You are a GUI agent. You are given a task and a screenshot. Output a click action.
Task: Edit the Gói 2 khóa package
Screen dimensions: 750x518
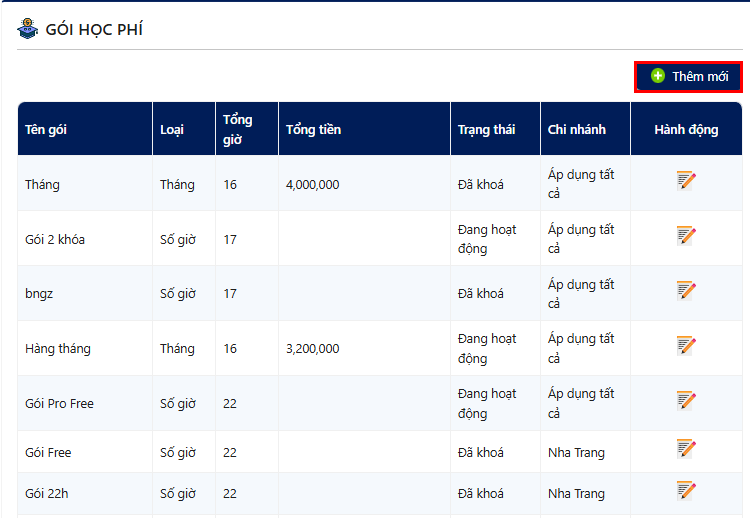(686, 235)
